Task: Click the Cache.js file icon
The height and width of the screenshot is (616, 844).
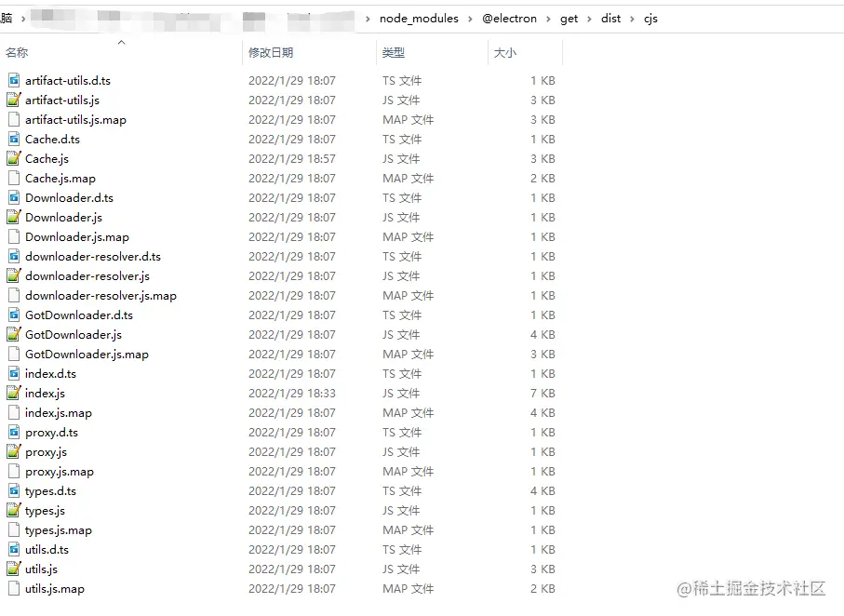Action: click(14, 159)
